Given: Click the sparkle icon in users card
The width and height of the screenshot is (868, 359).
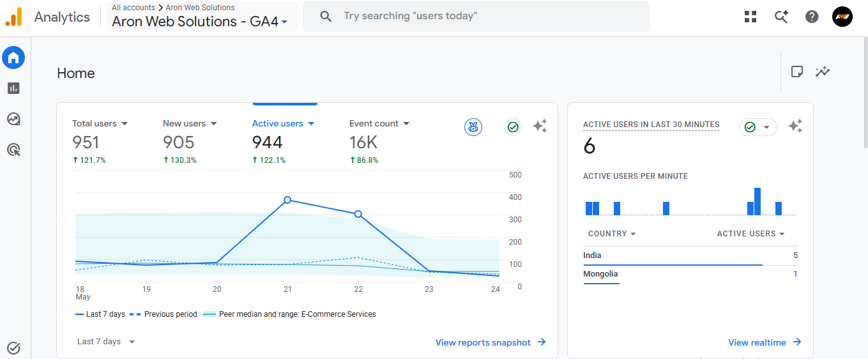Looking at the screenshot, I should tap(540, 126).
